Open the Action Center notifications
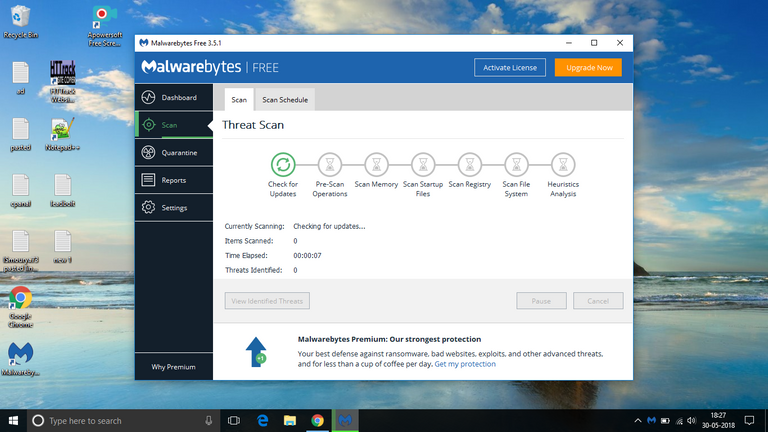This screenshot has width=768, height=432. [749, 421]
